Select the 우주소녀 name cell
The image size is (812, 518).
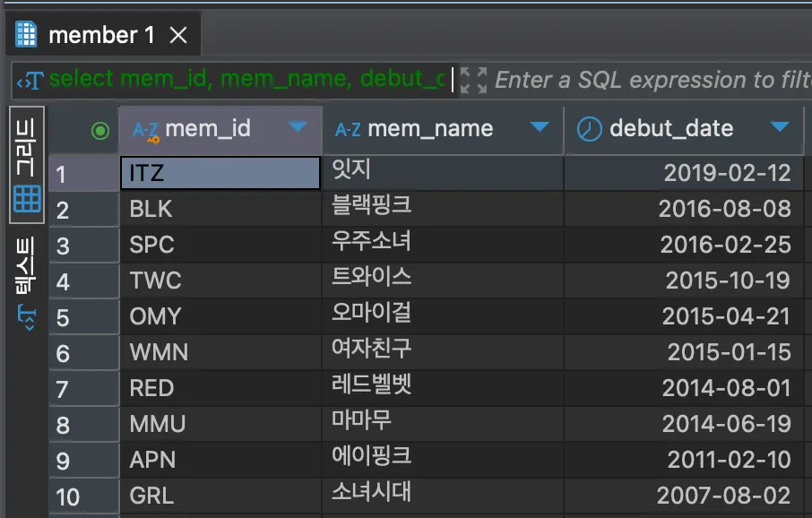pos(443,245)
